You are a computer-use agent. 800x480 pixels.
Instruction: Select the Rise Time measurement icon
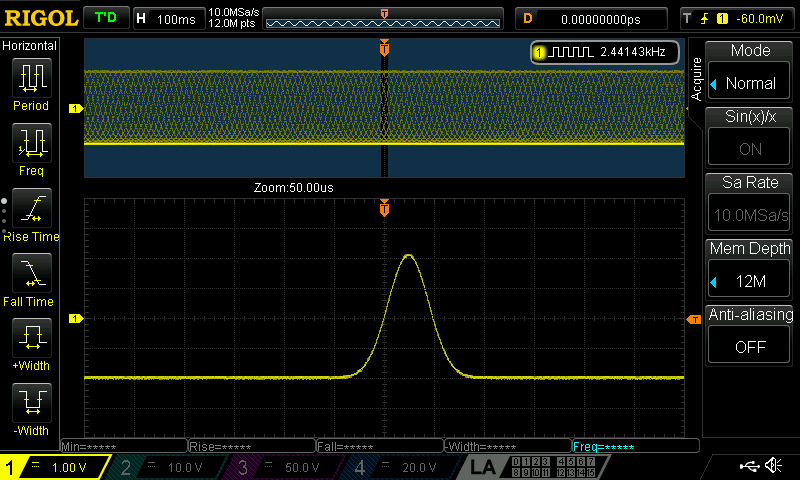(x=30, y=208)
